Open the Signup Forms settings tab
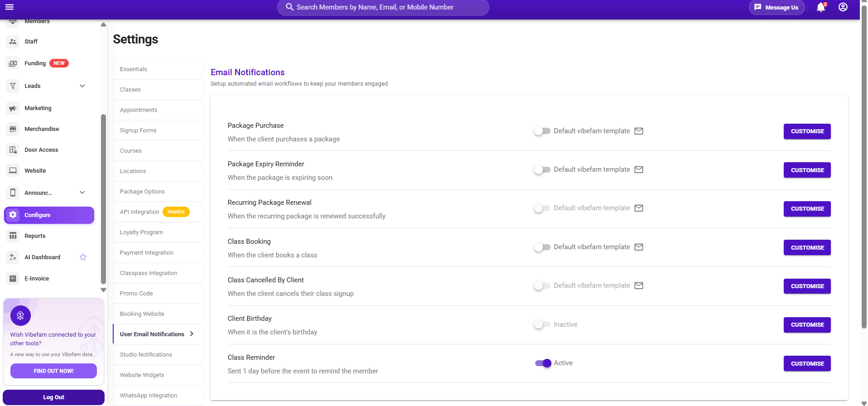868x406 pixels. point(158,130)
